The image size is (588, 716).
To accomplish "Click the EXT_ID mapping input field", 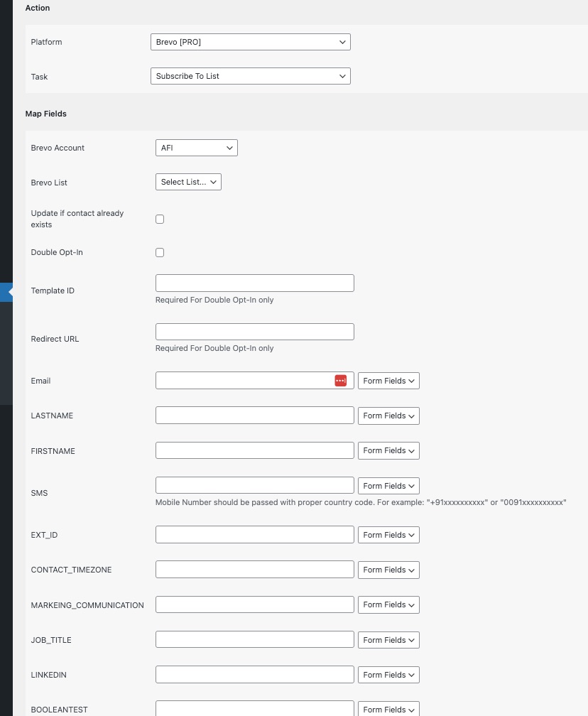I will click(x=255, y=535).
